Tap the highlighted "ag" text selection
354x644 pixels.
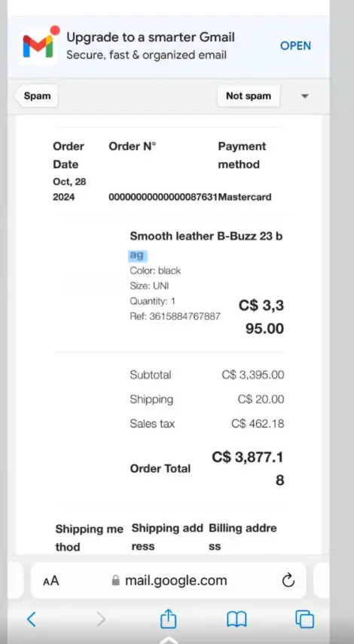point(136,255)
